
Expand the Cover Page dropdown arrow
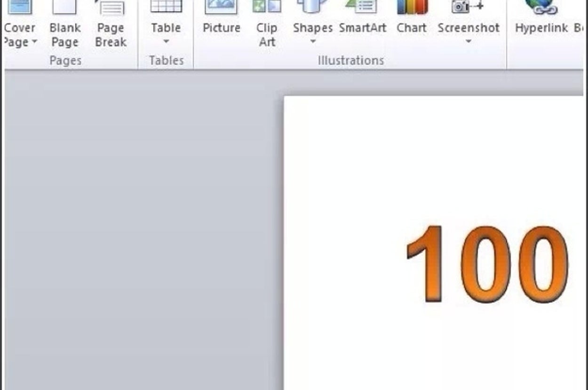pyautogui.click(x=34, y=42)
